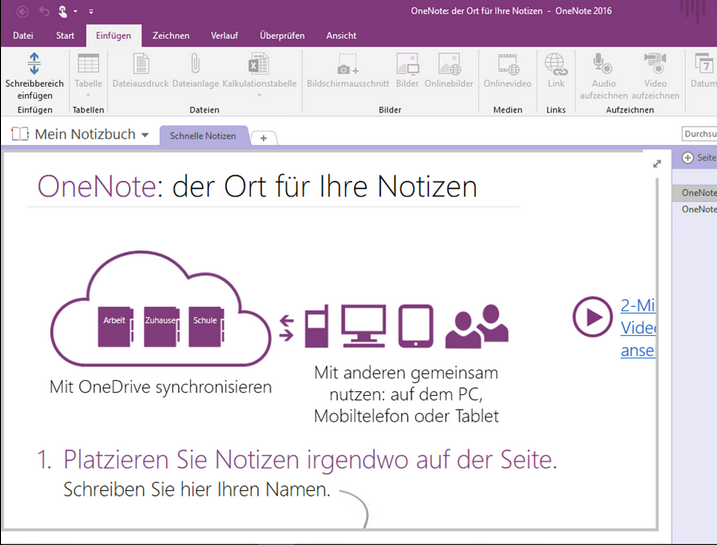Switch to the Zeichnen tab
Screen dimensions: 717x545
click(x=171, y=35)
